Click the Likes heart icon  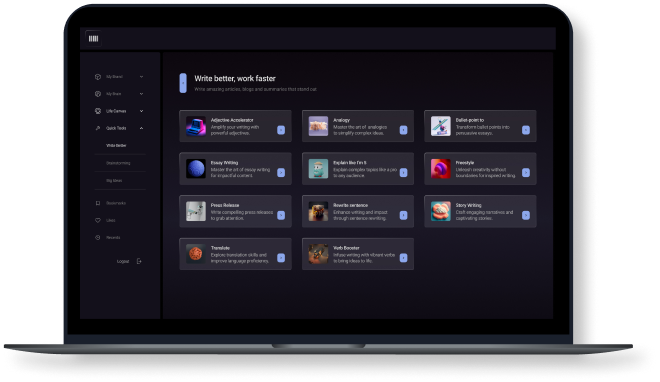pos(98,220)
